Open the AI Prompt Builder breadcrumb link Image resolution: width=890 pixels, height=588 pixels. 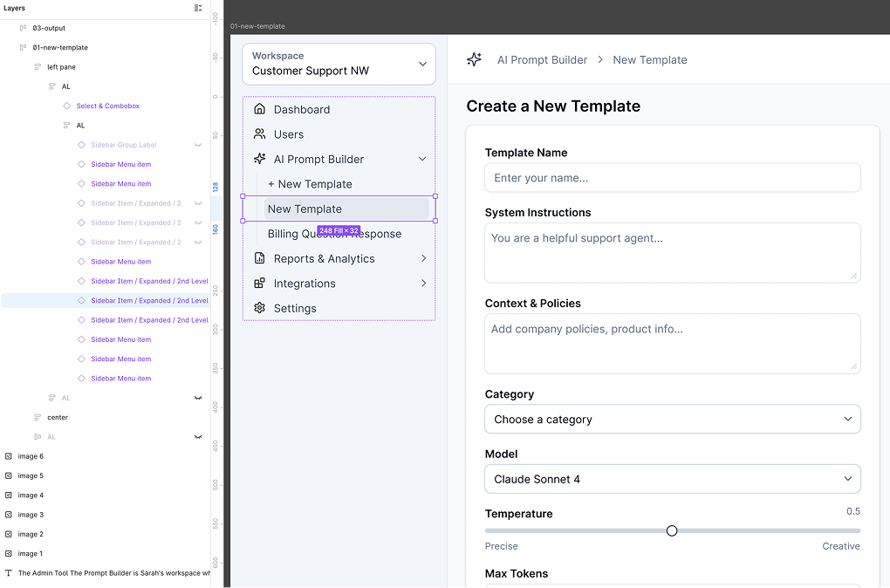(x=542, y=59)
